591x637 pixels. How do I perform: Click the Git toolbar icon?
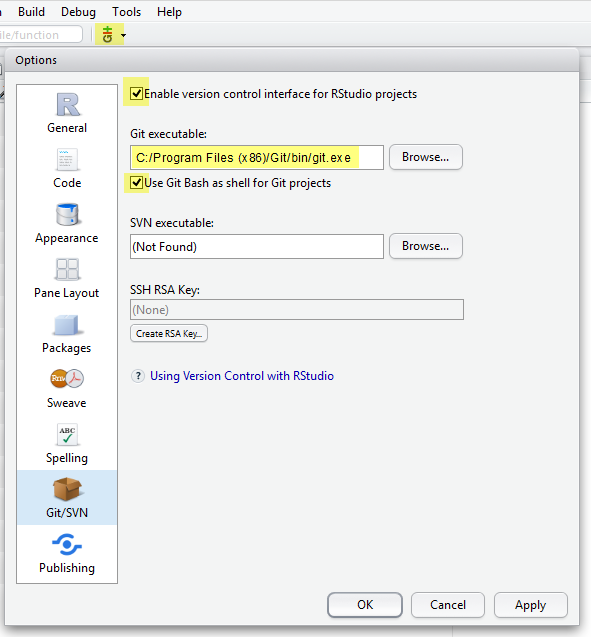click(107, 35)
